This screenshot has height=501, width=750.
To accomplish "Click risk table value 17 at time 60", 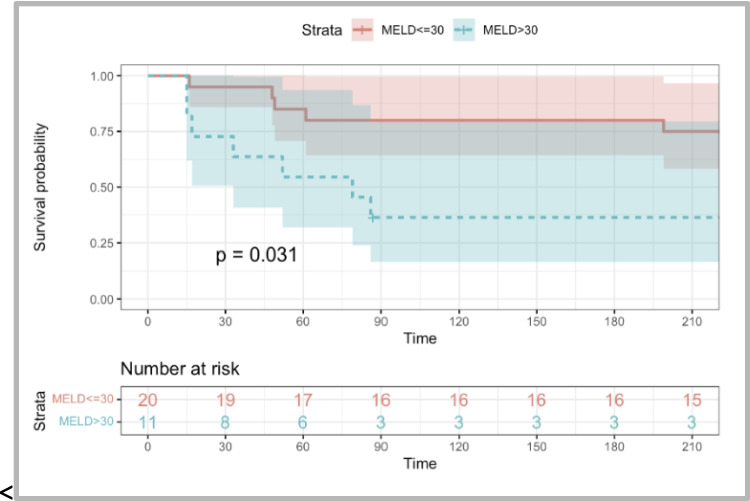I will pos(303,400).
